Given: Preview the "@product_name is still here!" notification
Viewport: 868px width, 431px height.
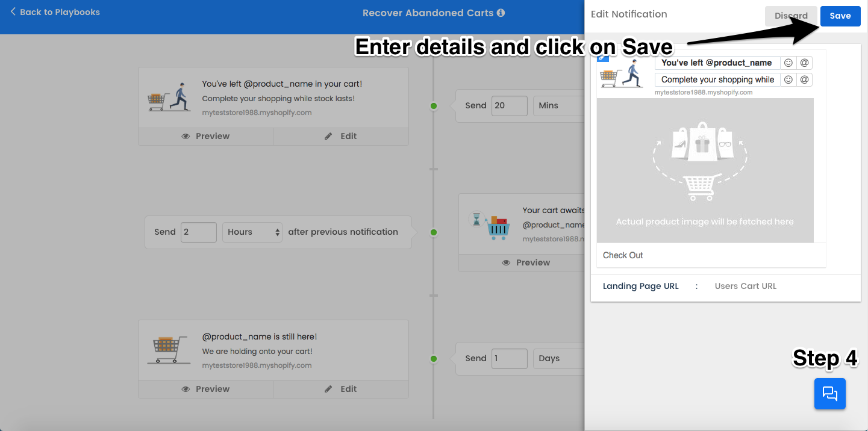Looking at the screenshot, I should pos(205,389).
